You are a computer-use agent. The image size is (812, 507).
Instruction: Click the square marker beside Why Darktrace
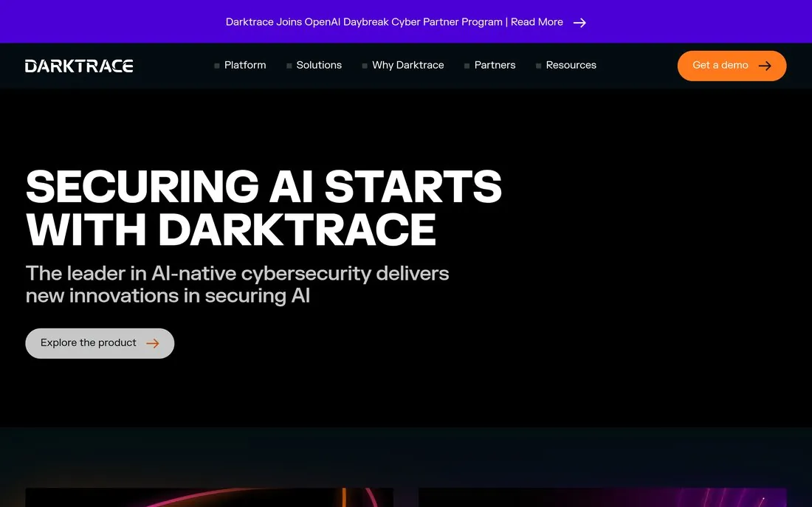365,66
